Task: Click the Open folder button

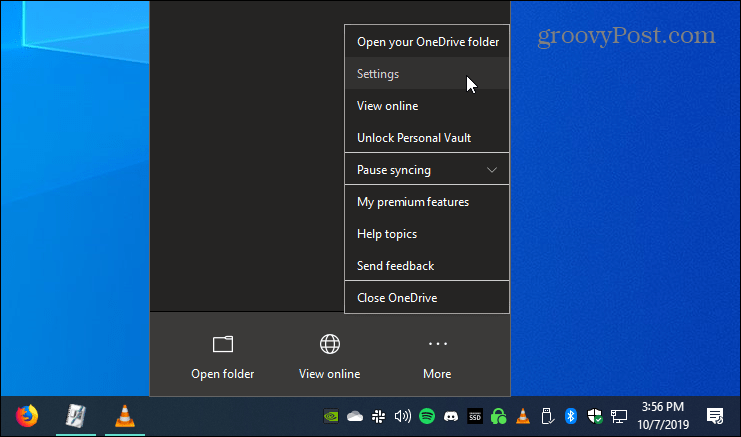Action: point(223,357)
